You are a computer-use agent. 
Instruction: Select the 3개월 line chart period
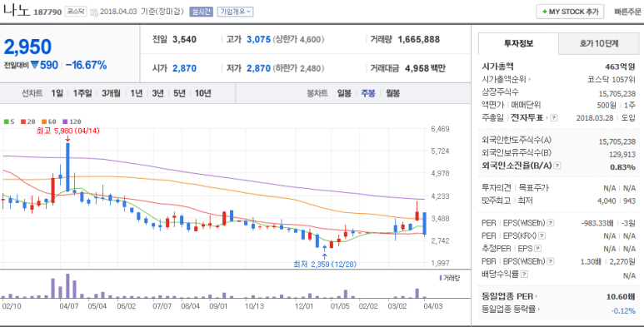pyautogui.click(x=111, y=93)
